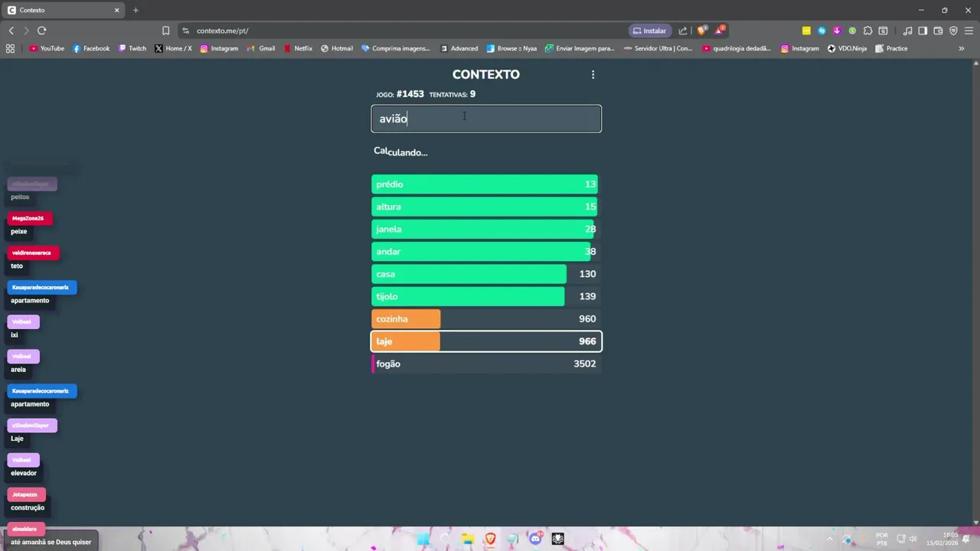The width and height of the screenshot is (980, 551).
Task: Open Discord from the taskbar
Action: [x=535, y=539]
